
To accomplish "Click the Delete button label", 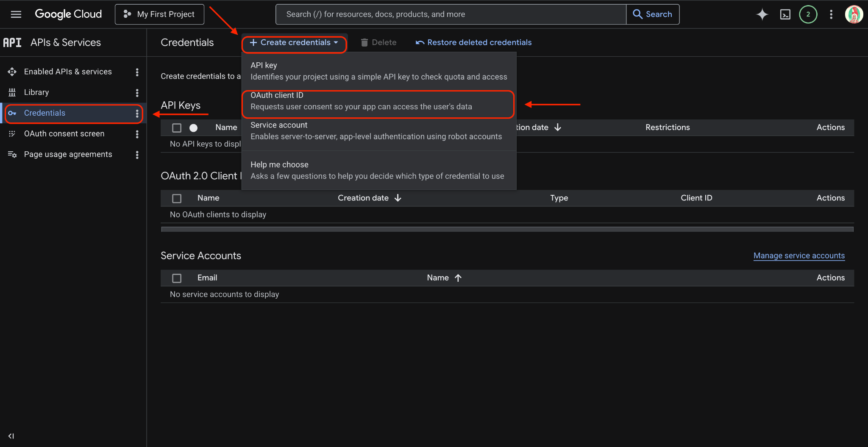I will [384, 42].
